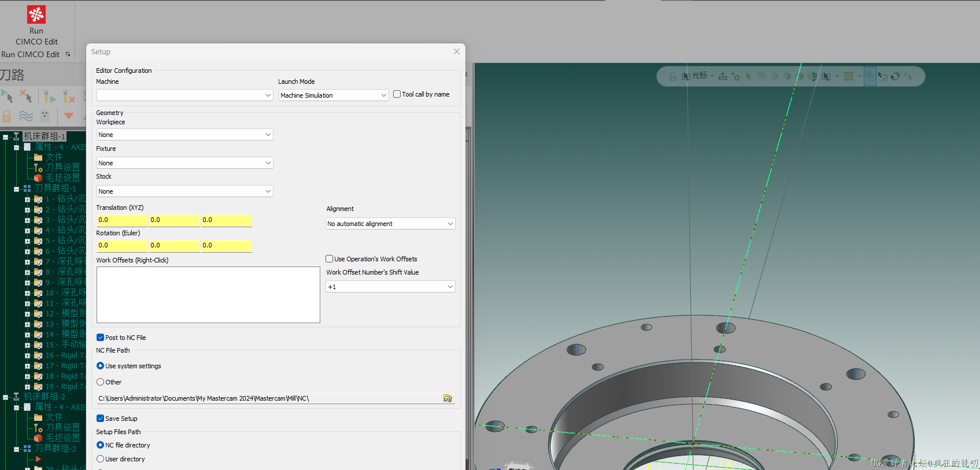Select 刀具群组-2 tree item

(55, 449)
